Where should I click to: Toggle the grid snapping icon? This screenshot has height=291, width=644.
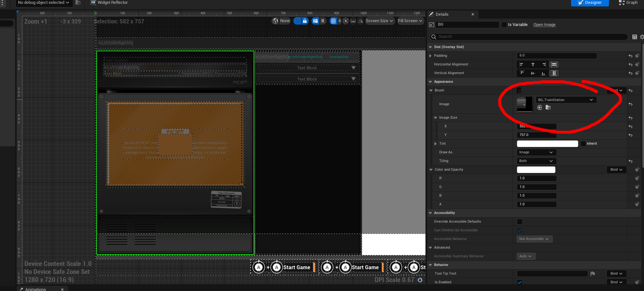pos(333,21)
